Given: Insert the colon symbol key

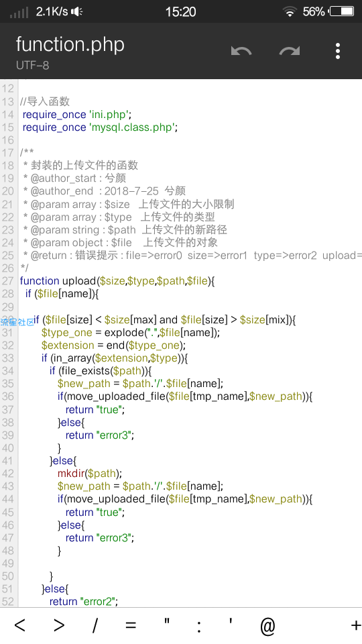Looking at the screenshot, I should pos(199,627).
